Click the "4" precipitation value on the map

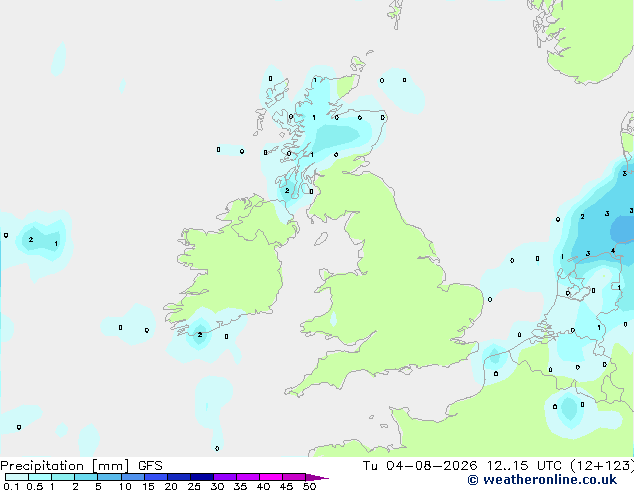613,251
